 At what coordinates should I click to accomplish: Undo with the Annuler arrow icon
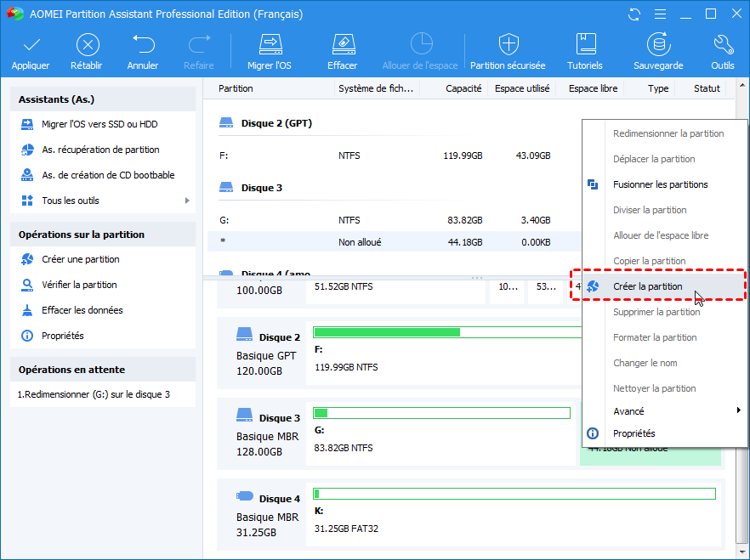click(143, 45)
